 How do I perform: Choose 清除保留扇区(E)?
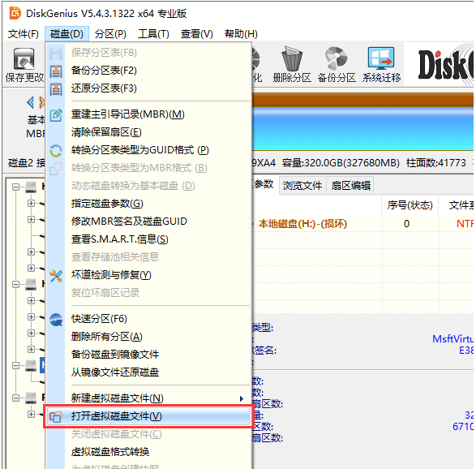tap(148, 132)
